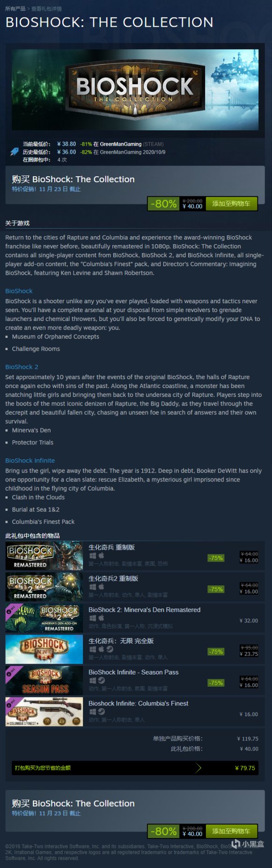Click the 小黑盒 watermark logo
Viewport: 272px width, 868px height.
(248, 844)
